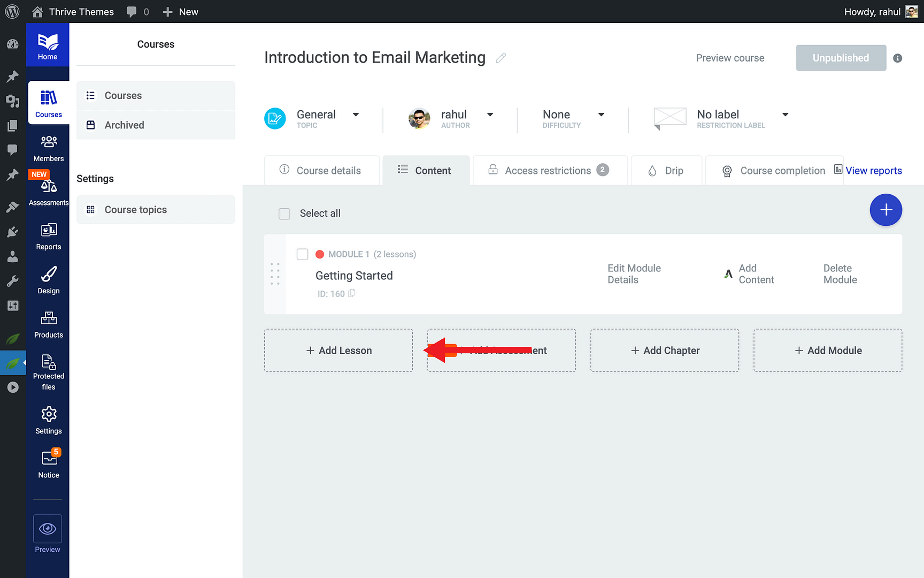Expand the Difficulty dropdown showing None
The image size is (924, 578).
[602, 115]
